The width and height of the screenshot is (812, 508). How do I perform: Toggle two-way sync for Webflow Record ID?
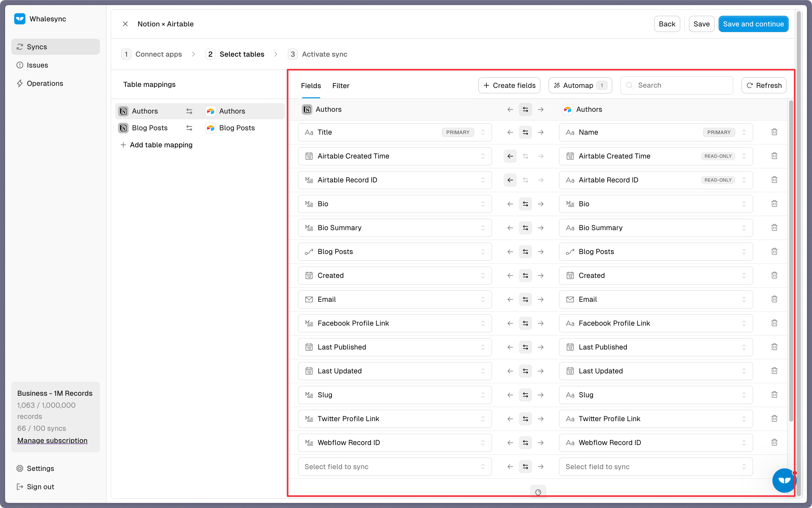526,442
